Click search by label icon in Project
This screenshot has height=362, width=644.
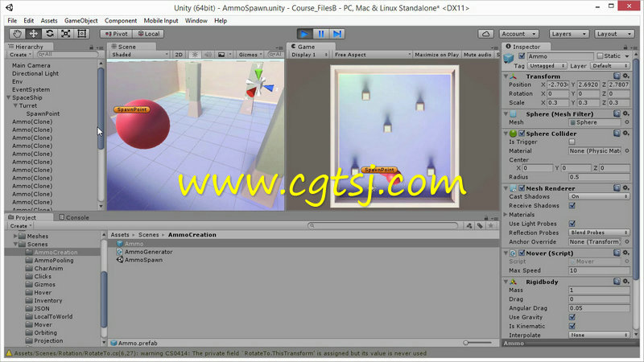(480, 226)
